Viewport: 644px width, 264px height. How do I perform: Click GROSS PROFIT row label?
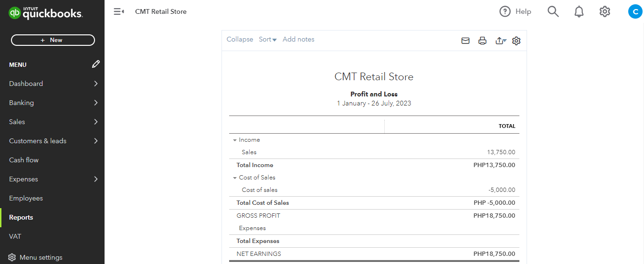tap(258, 216)
